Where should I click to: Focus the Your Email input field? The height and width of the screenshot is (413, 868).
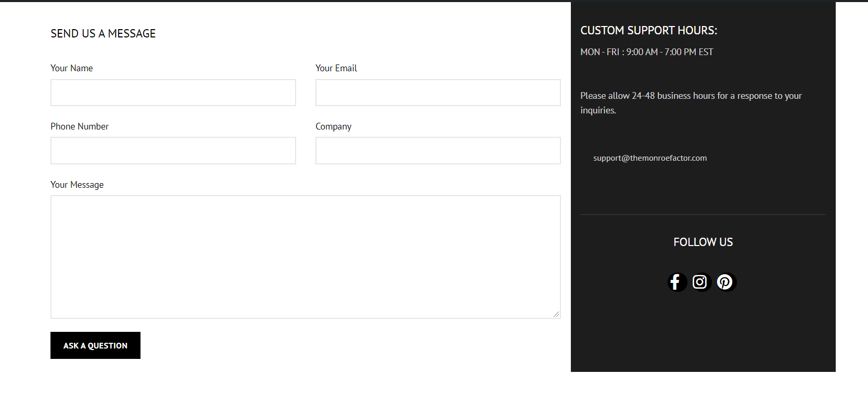[438, 93]
